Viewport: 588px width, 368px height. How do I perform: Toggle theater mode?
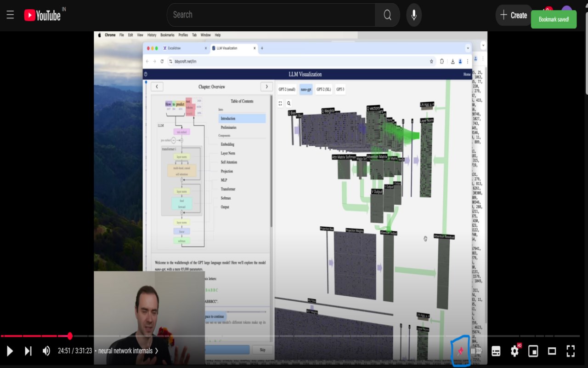552,351
